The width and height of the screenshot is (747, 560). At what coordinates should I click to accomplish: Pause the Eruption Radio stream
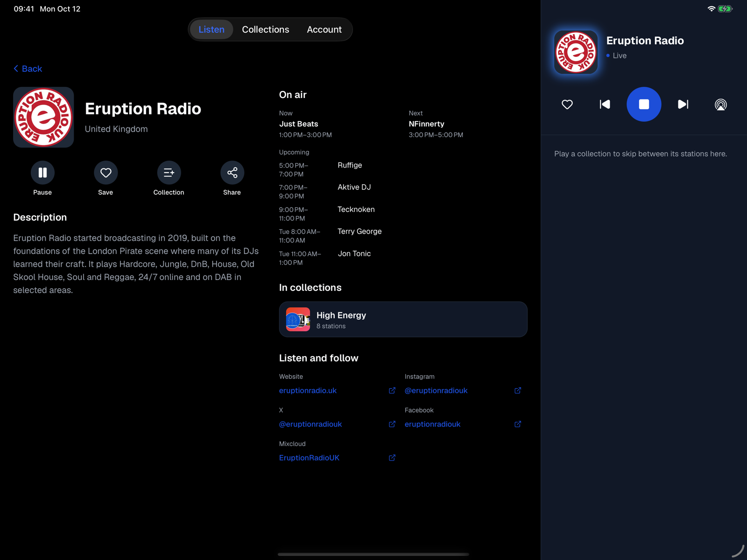pos(42,173)
